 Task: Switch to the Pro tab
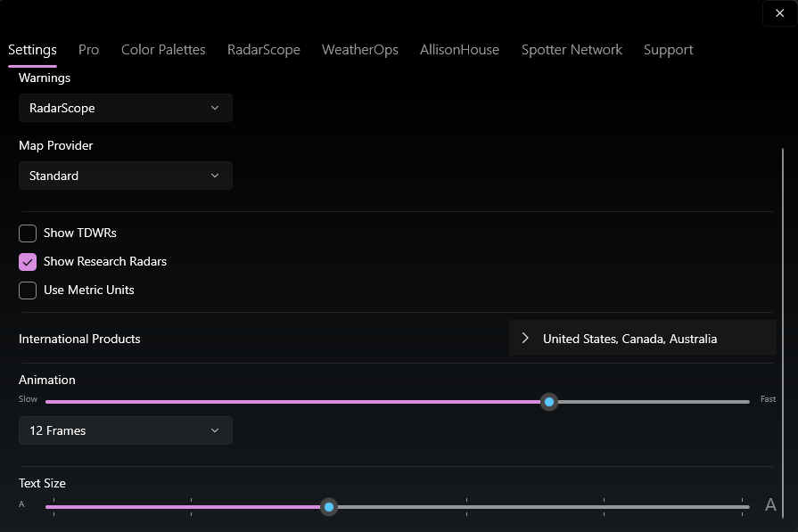pos(88,50)
